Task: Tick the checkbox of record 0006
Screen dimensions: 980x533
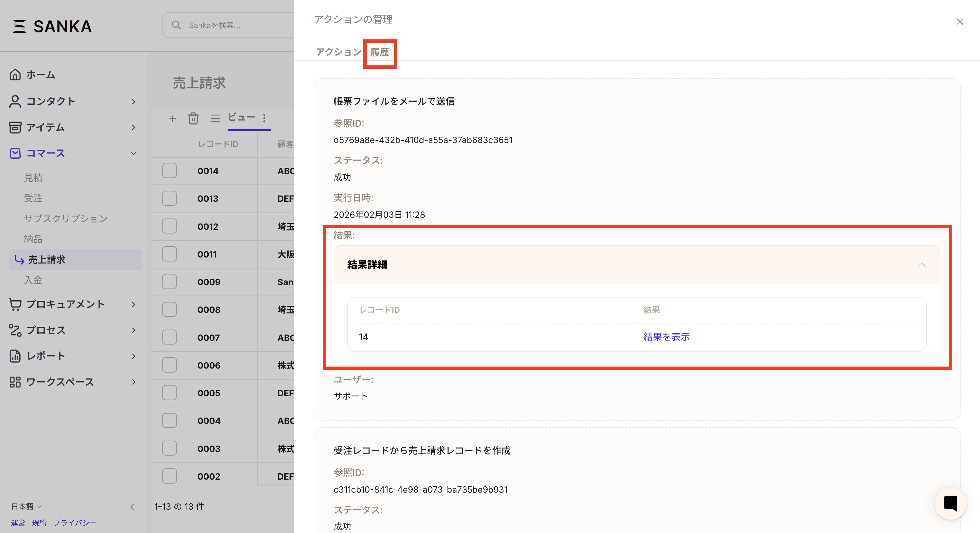Action: pos(169,365)
